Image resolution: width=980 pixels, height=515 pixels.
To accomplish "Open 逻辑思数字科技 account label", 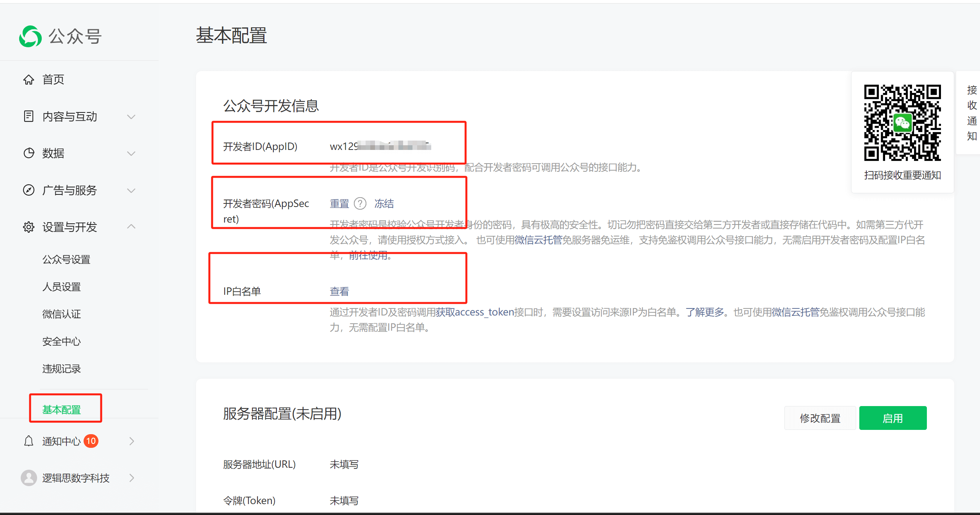I will (76, 478).
